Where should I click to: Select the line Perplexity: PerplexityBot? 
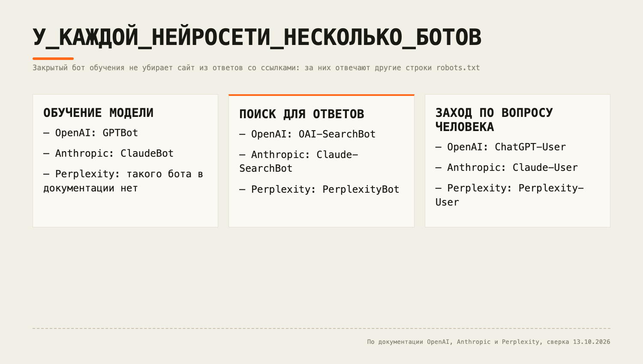coord(319,189)
